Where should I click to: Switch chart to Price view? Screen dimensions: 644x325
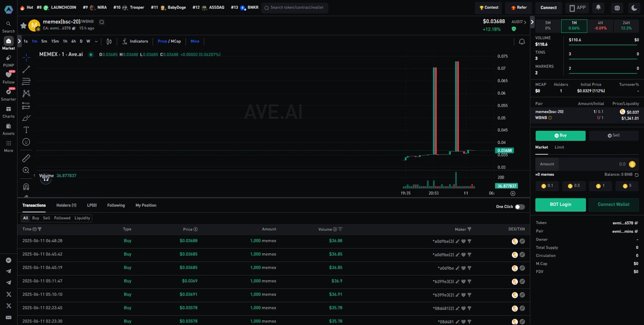(162, 41)
